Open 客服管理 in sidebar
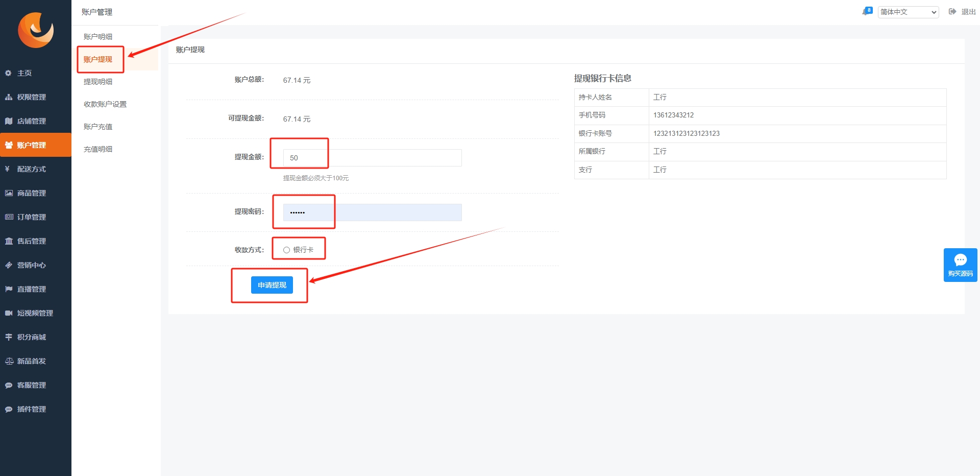The image size is (980, 476). tap(32, 385)
